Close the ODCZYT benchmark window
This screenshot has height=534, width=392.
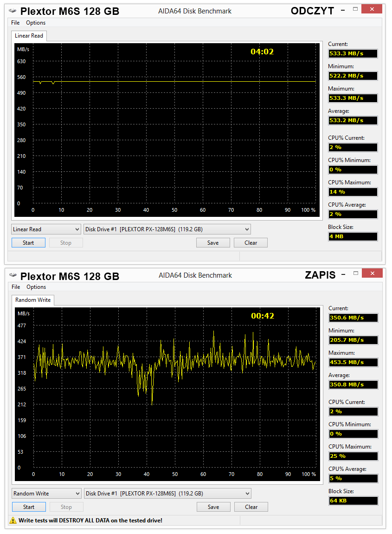[x=372, y=9]
